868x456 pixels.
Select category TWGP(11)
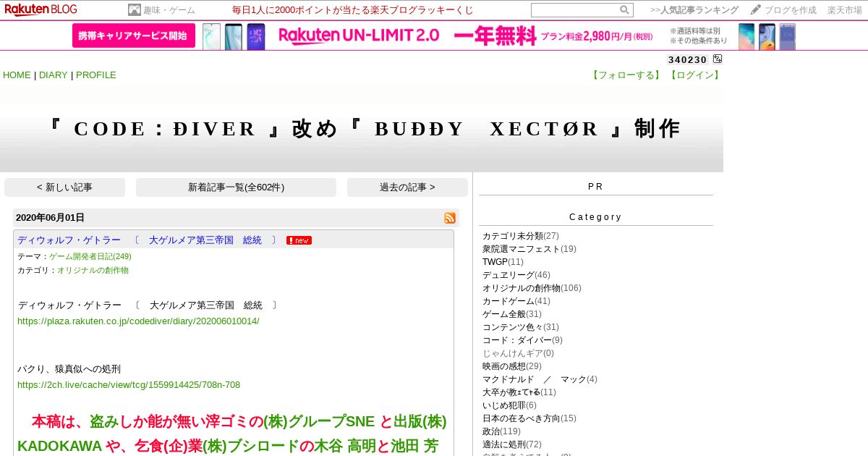[x=503, y=262]
